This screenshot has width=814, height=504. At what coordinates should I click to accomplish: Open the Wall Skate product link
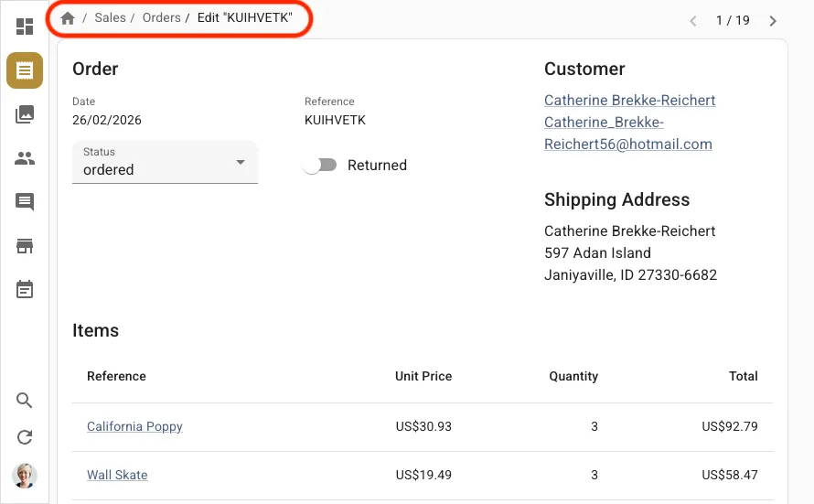click(117, 476)
